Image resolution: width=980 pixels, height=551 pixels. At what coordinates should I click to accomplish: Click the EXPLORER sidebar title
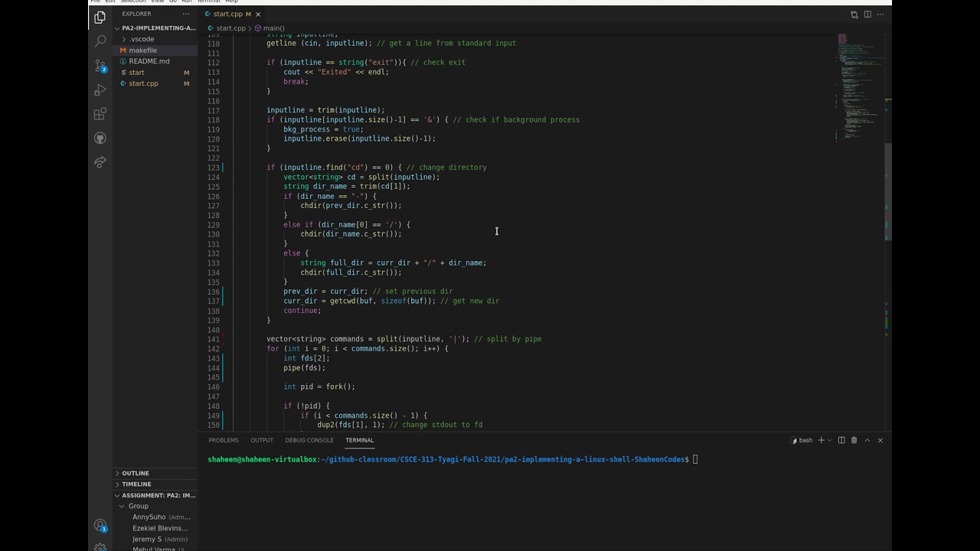136,14
